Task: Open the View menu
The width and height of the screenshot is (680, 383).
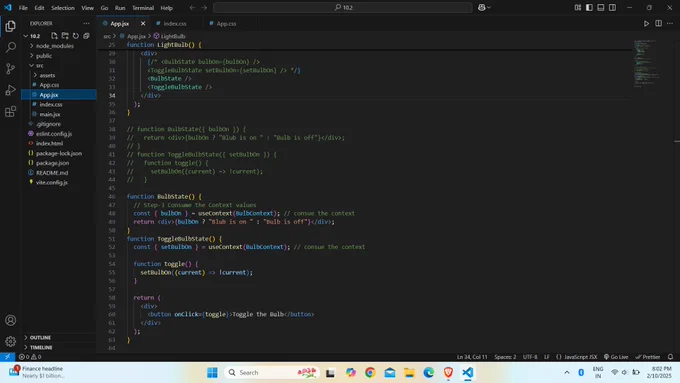Action: [87, 8]
